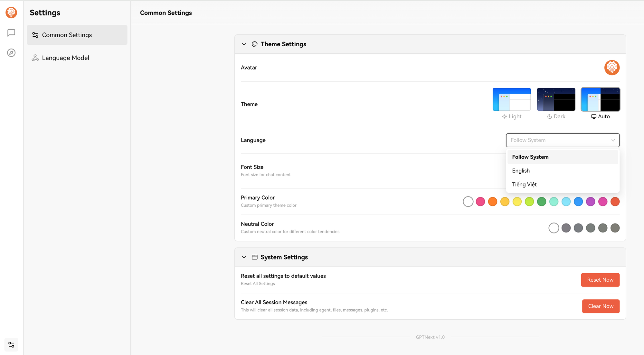Pick the red-orange primary color swatch
644x355 pixels.
pyautogui.click(x=615, y=202)
